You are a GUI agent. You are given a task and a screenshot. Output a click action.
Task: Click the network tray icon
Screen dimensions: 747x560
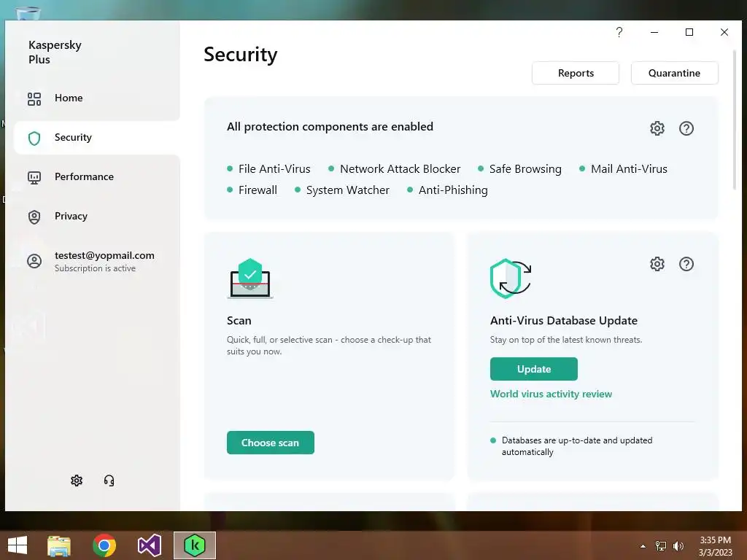point(661,546)
